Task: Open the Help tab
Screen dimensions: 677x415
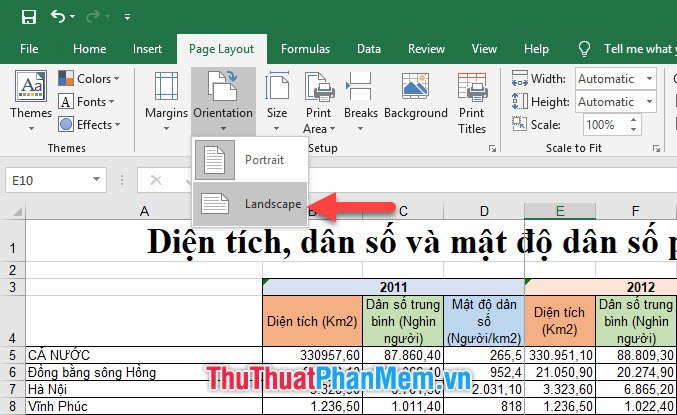Action: [x=536, y=49]
